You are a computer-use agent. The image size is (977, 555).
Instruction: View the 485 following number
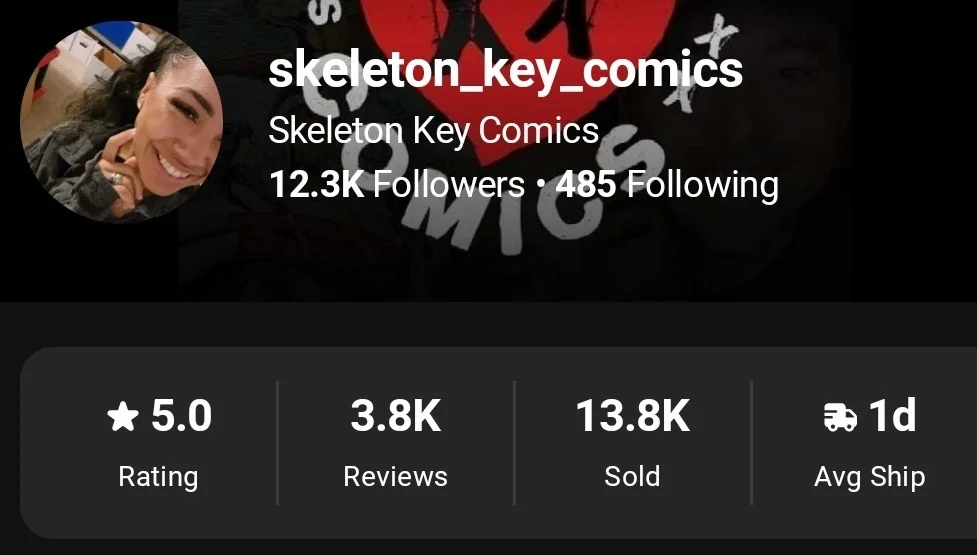586,185
